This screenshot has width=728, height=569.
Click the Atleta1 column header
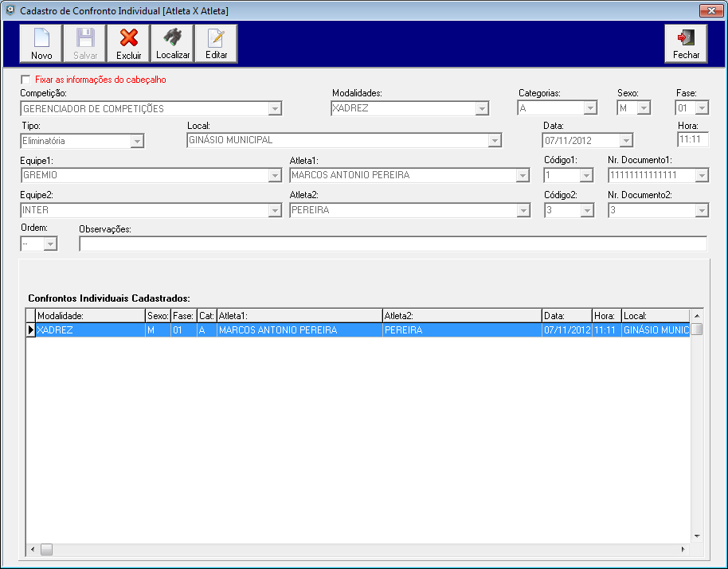pos(299,316)
